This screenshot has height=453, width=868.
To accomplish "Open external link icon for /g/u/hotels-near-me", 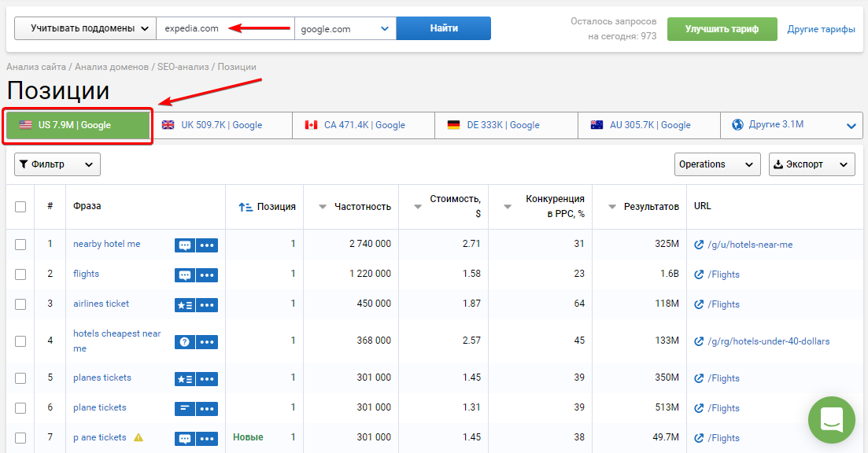I will [x=699, y=245].
